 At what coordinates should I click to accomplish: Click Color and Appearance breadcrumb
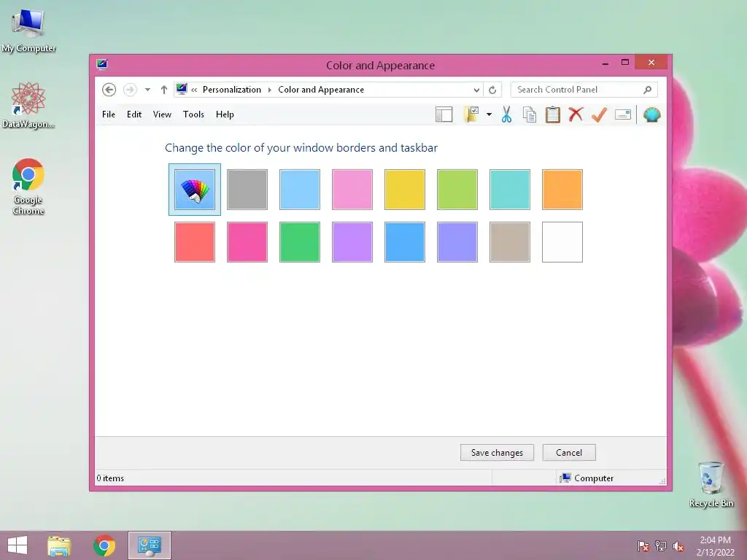pyautogui.click(x=321, y=90)
